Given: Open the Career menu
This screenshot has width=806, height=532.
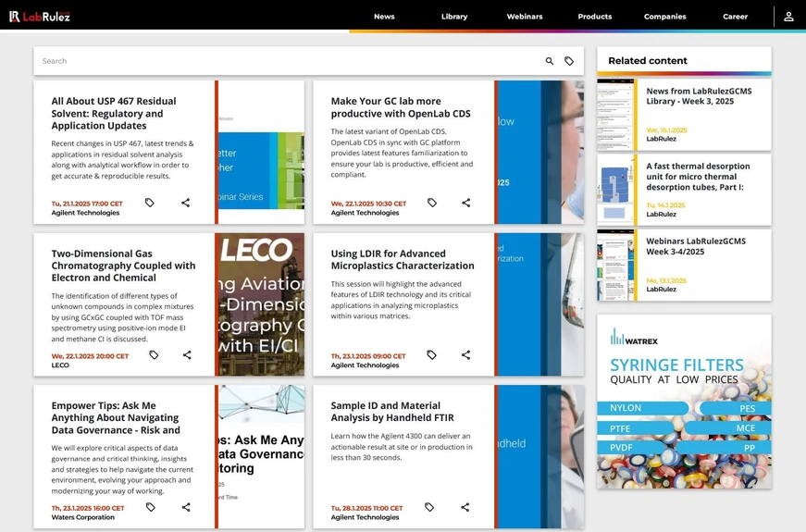Looking at the screenshot, I should (x=735, y=17).
